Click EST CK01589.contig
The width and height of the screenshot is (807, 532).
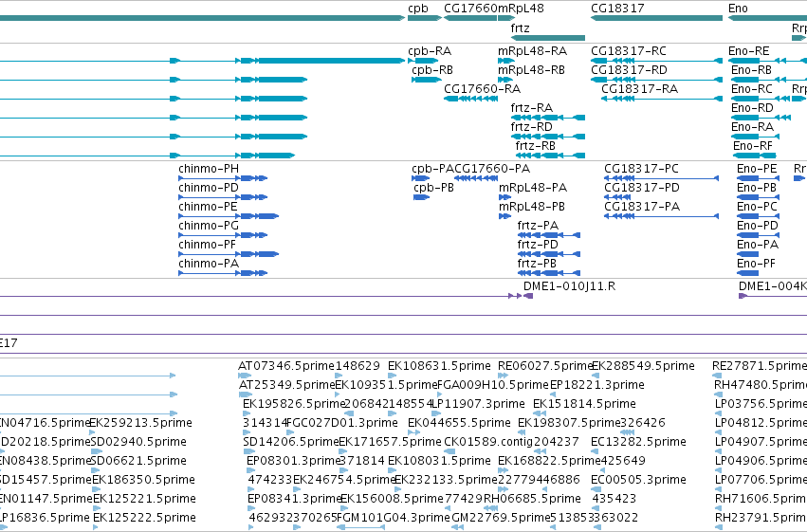click(487, 443)
